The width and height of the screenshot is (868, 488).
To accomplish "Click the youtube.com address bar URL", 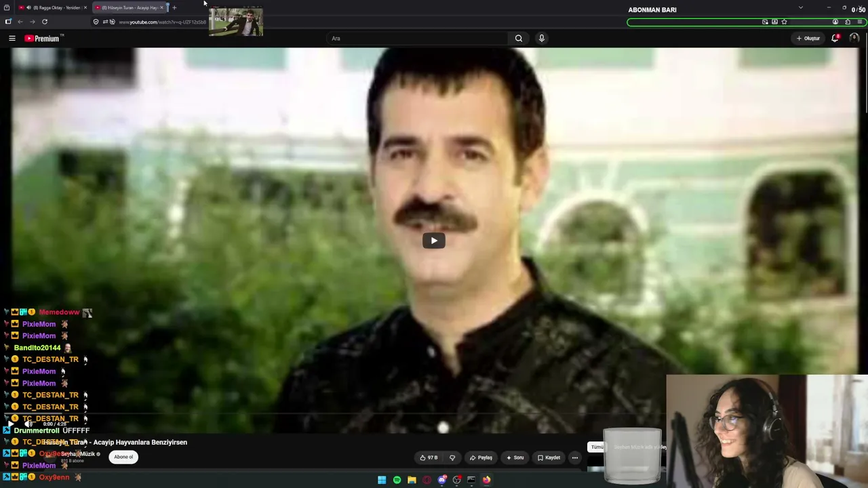I will click(x=163, y=22).
